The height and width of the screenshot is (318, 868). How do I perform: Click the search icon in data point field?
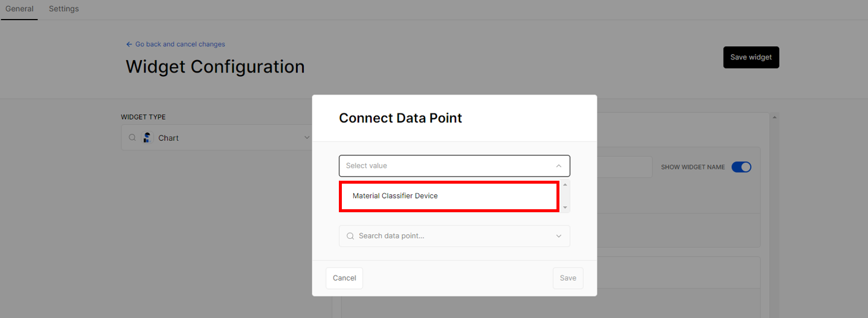pyautogui.click(x=350, y=236)
